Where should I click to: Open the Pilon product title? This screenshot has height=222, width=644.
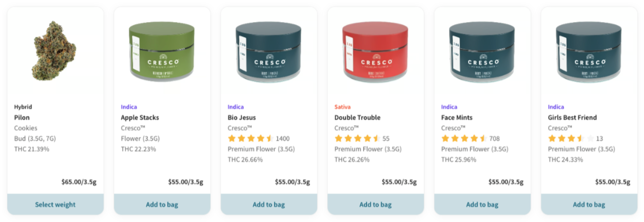[x=22, y=117]
